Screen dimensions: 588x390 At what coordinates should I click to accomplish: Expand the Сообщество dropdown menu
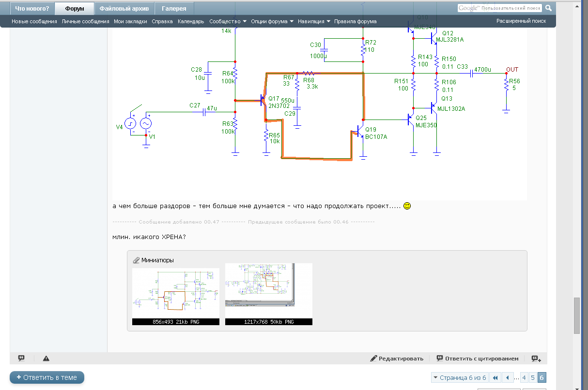228,21
